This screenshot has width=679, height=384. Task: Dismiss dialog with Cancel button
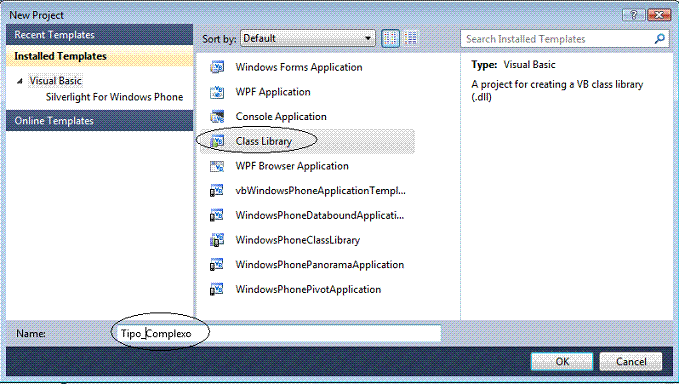631,361
